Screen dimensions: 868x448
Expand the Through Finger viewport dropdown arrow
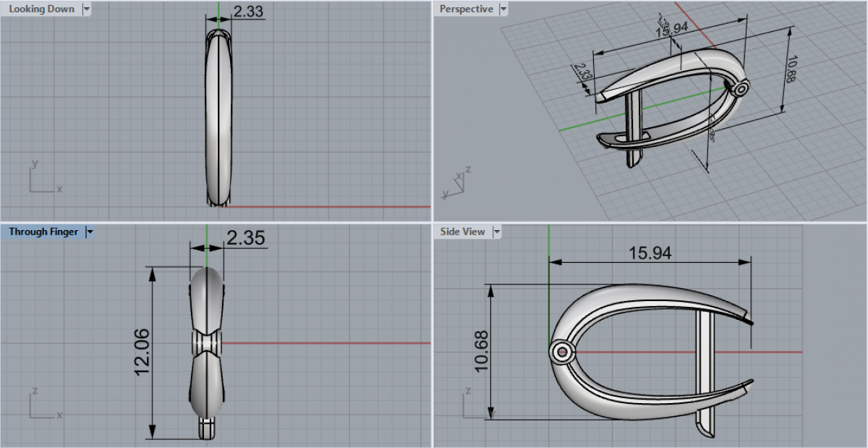click(x=90, y=232)
